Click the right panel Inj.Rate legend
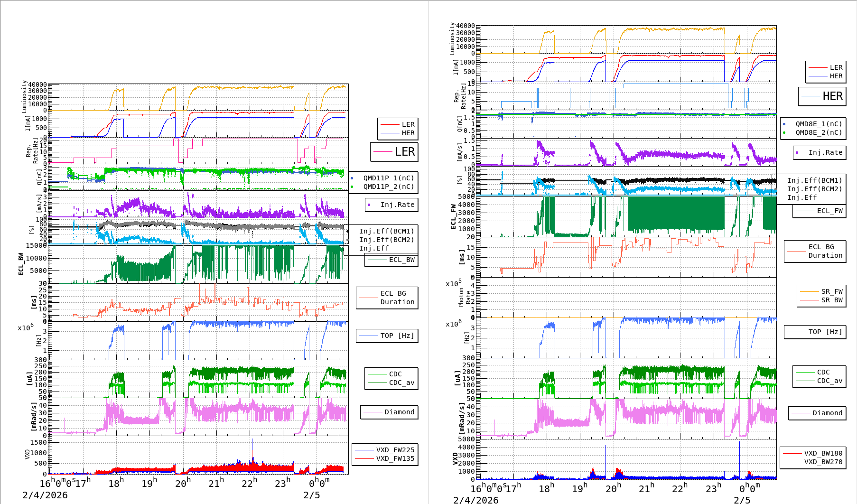Screen dimensions: 857x504 (x=825, y=152)
